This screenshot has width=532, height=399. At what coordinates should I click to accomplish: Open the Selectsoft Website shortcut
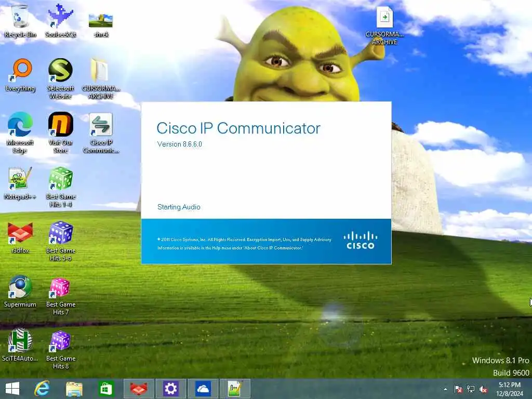coord(60,79)
